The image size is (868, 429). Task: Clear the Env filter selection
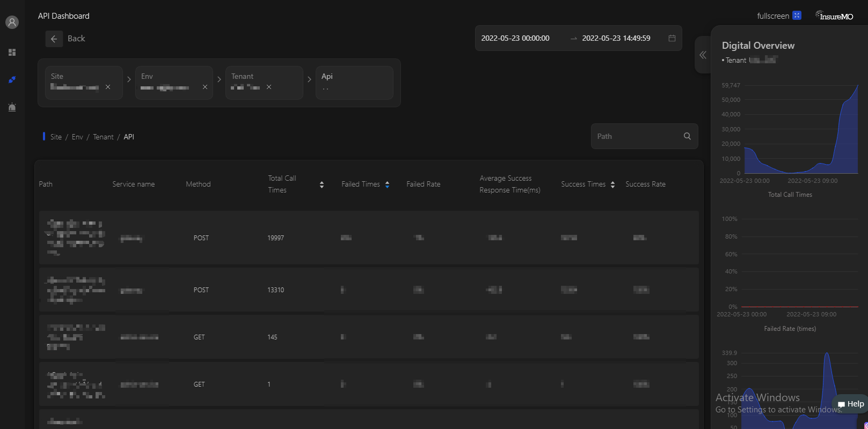[205, 87]
